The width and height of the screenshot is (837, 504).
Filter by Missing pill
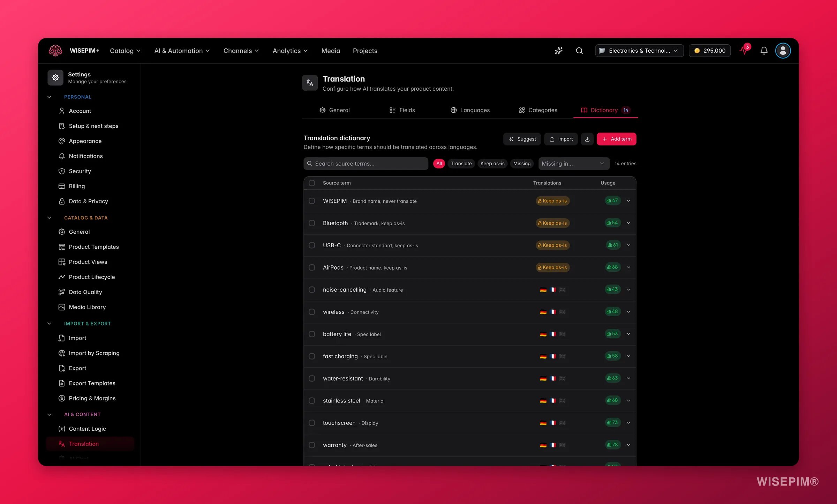522,164
